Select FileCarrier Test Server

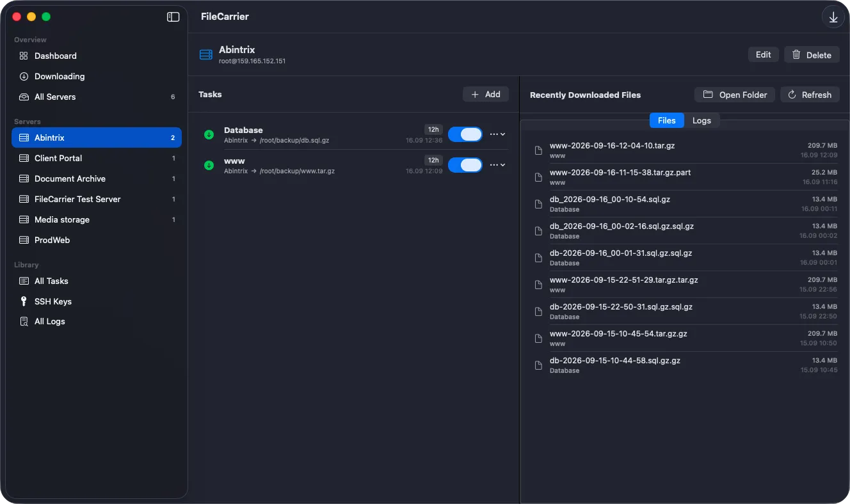[x=97, y=199]
